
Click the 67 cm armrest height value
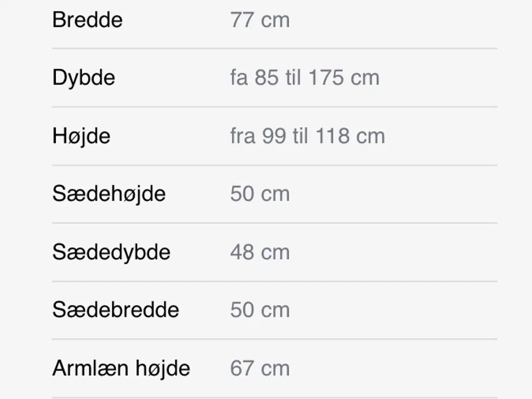click(x=260, y=368)
